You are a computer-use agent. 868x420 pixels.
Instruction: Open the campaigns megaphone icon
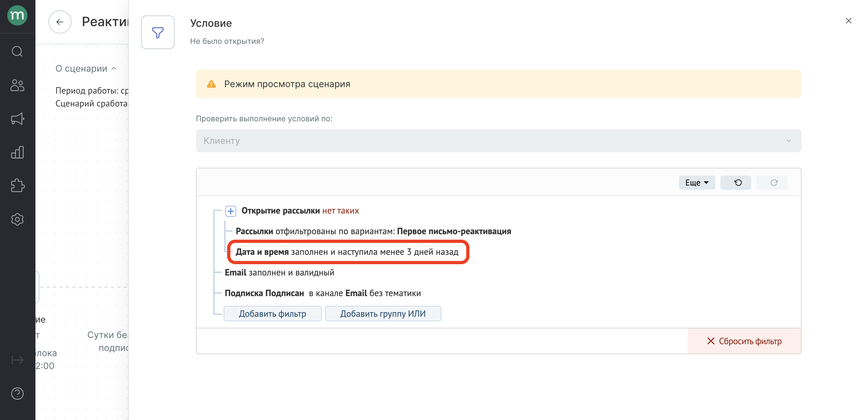tap(17, 119)
